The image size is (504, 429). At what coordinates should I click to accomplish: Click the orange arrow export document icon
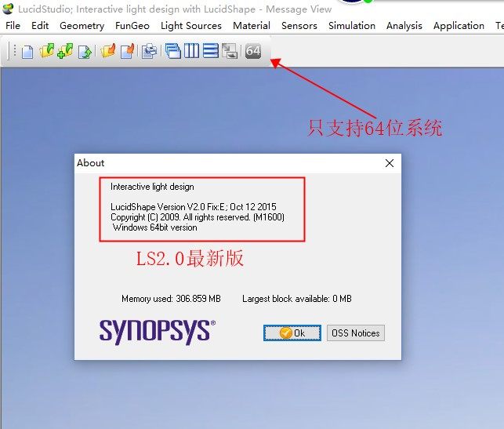[x=127, y=52]
